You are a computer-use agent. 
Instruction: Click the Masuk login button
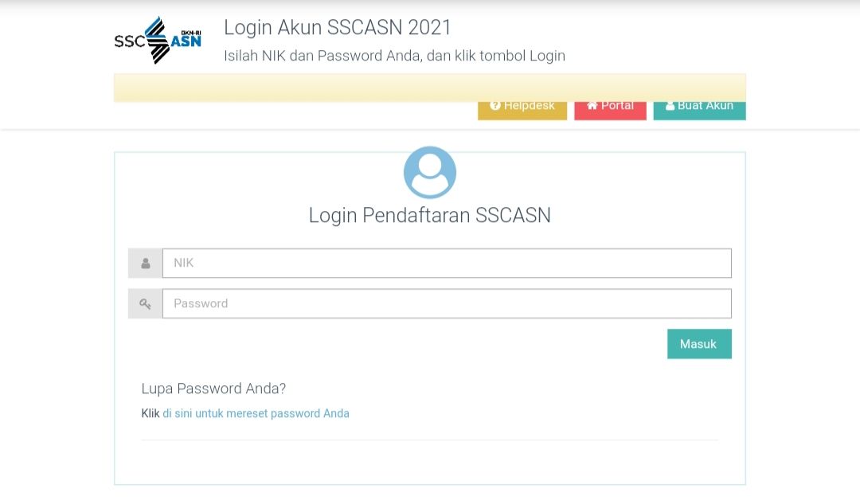[x=699, y=344]
